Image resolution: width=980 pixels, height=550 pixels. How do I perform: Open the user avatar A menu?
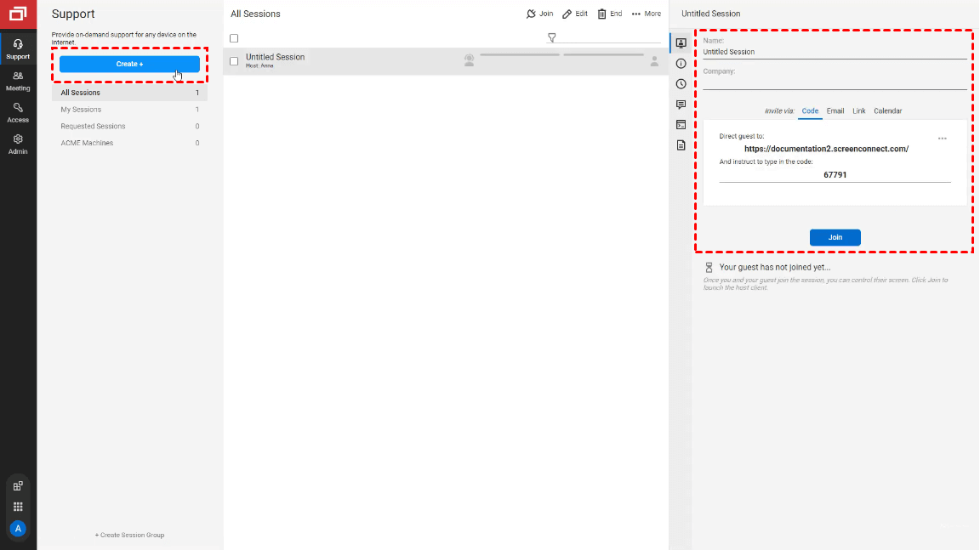click(x=18, y=529)
